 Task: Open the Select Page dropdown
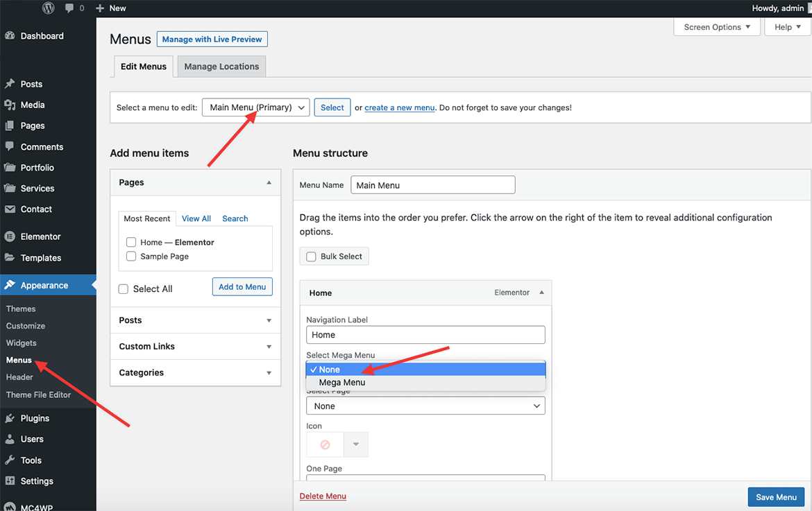pyautogui.click(x=425, y=406)
